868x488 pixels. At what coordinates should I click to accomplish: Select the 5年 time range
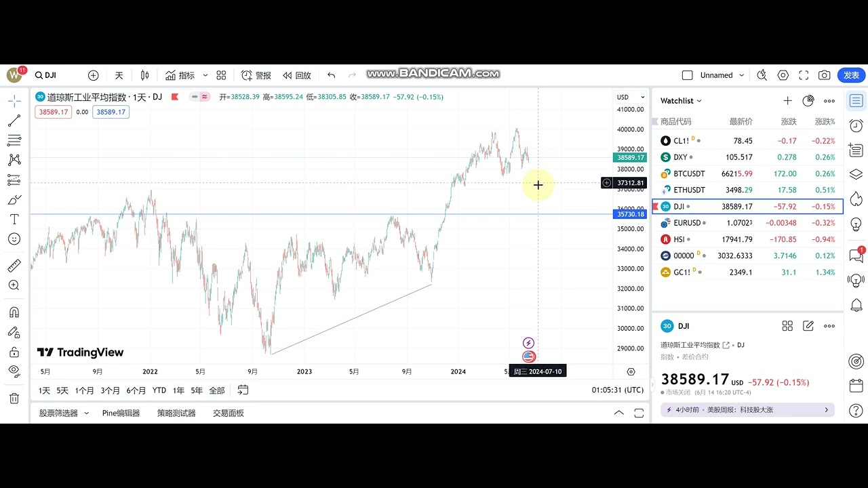point(197,390)
